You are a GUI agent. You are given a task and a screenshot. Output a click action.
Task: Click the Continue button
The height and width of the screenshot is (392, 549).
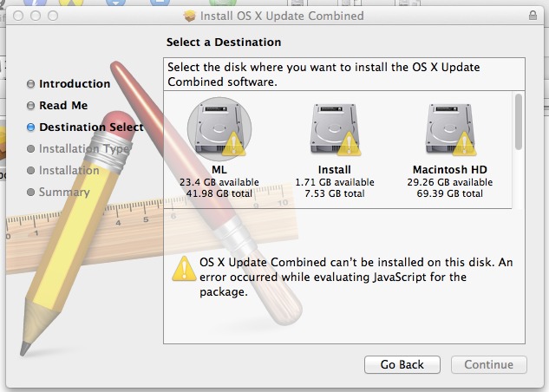[x=489, y=364]
